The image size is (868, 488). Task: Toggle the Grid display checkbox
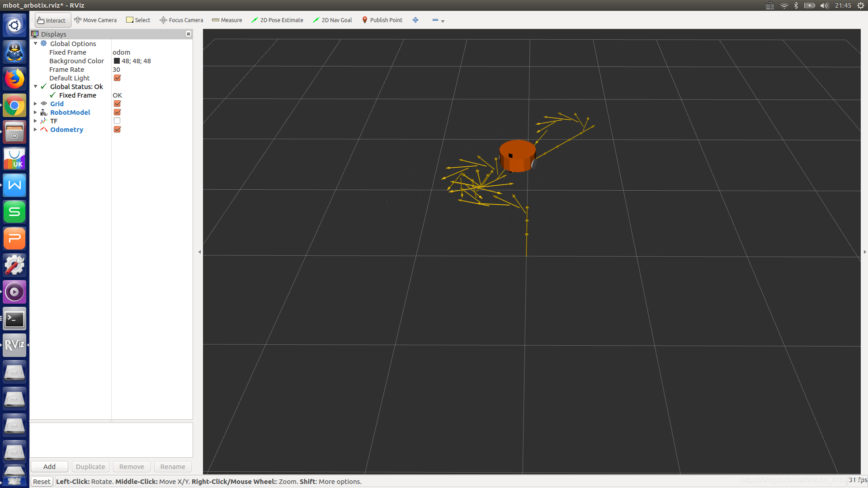(x=118, y=103)
